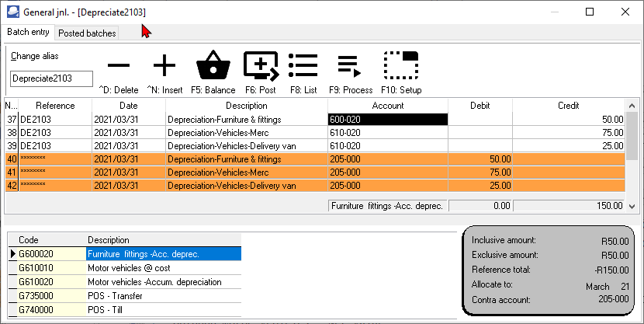Image resolution: width=644 pixels, height=324 pixels.
Task: Click debit 50.00 in row 40
Action: [x=480, y=159]
